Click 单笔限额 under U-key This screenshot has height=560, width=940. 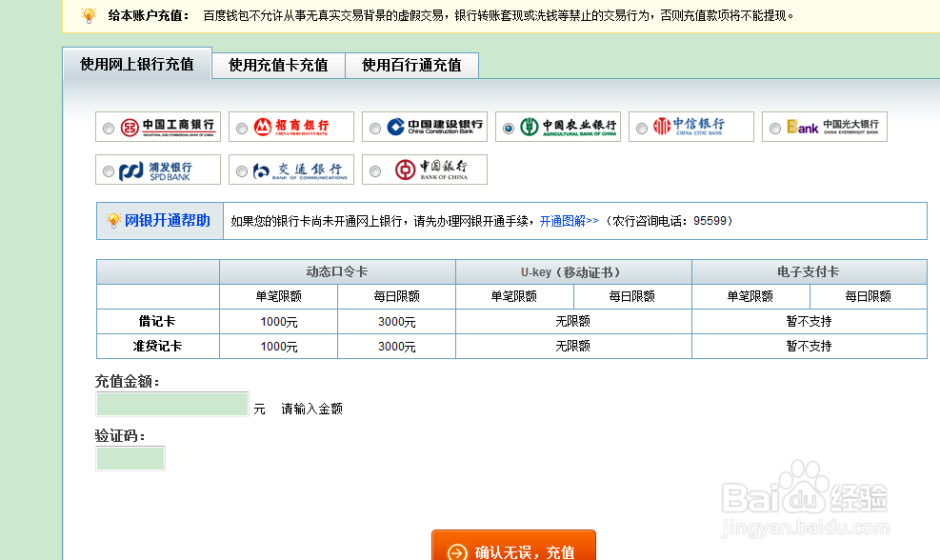tap(513, 296)
